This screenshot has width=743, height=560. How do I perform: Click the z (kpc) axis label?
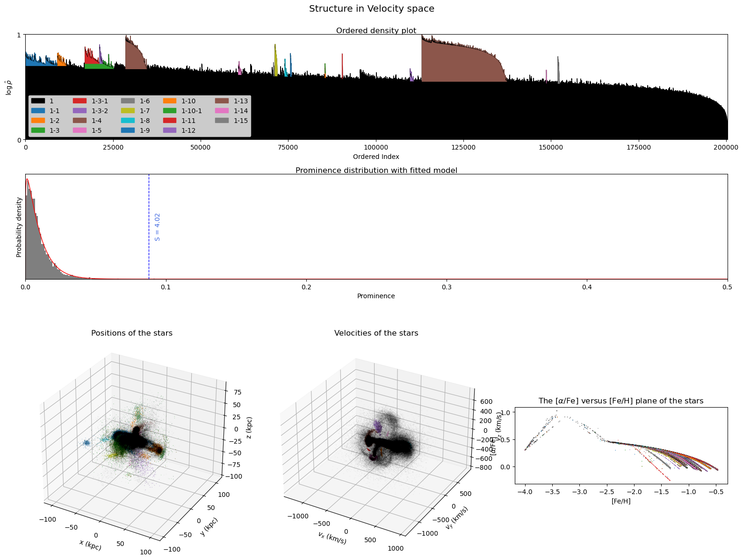tap(249, 428)
